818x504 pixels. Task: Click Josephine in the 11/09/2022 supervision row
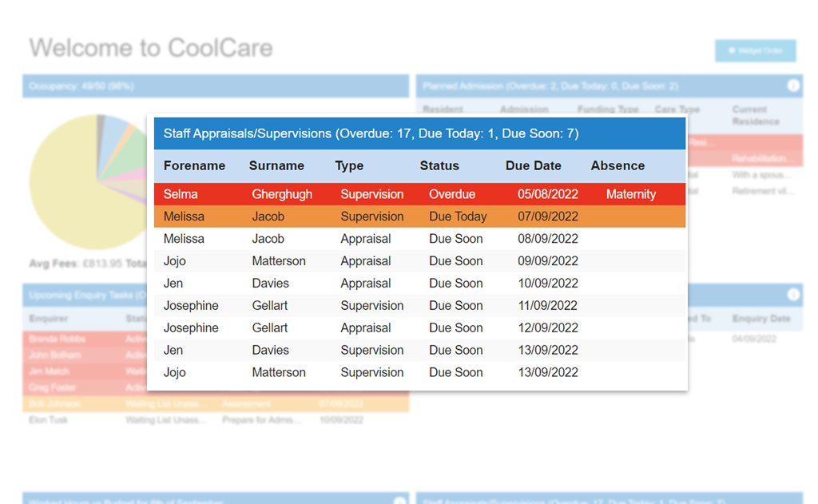pyautogui.click(x=191, y=306)
